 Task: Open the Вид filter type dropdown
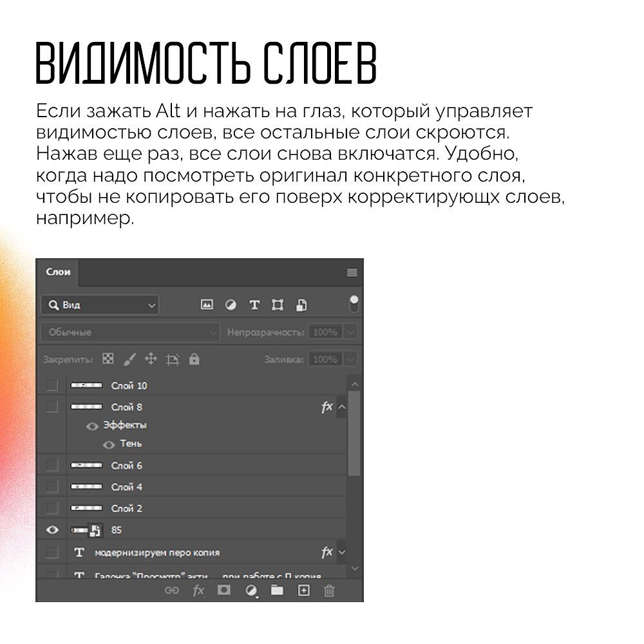tap(100, 305)
